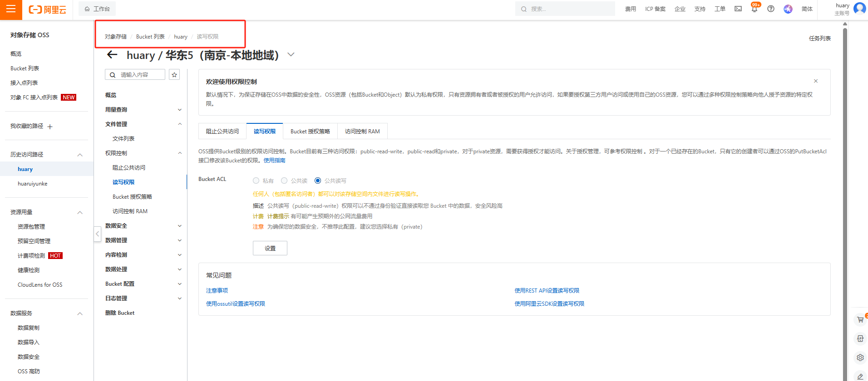Switch to the 阻止公共访问 tab
This screenshot has width=868, height=381.
[x=222, y=132]
